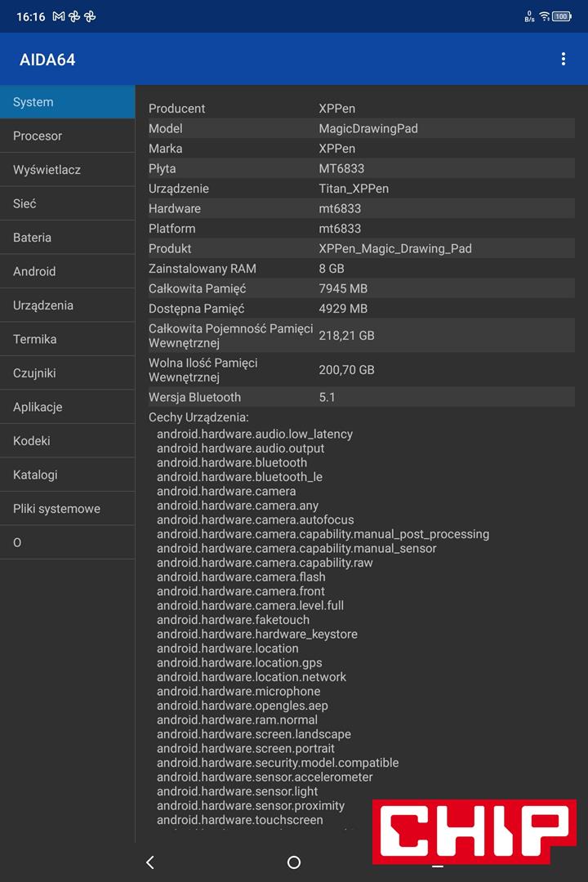Select the System sidebar tab

pos(67,102)
